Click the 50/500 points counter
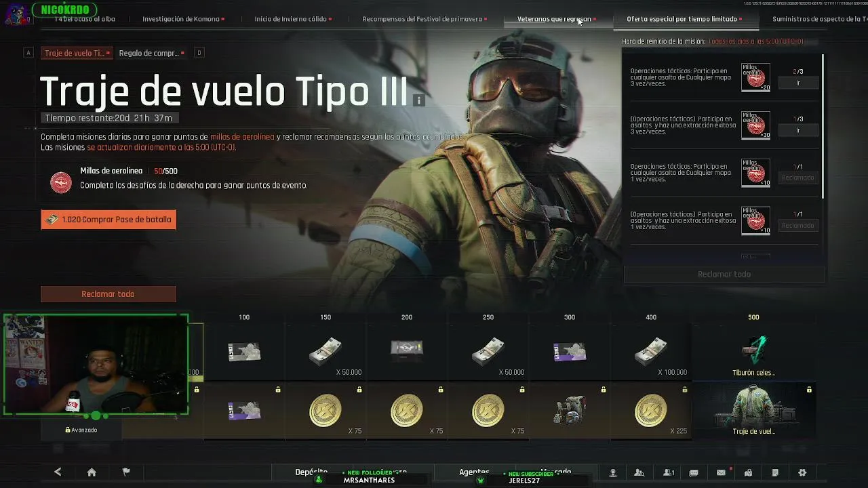Viewport: 868px width, 488px height. point(165,171)
